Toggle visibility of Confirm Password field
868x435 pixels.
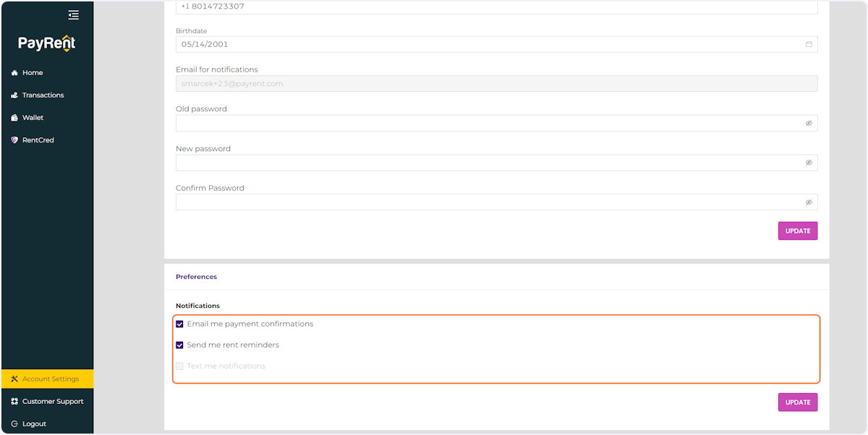click(809, 202)
